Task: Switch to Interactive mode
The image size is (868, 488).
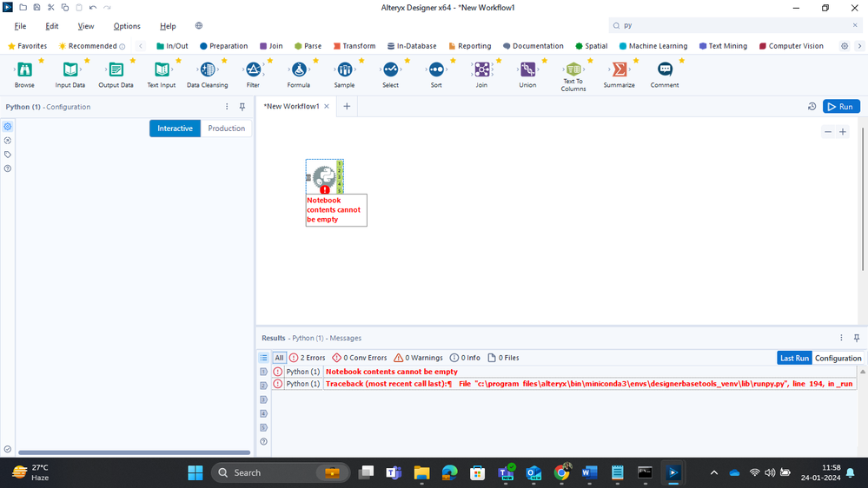Action: pos(175,129)
